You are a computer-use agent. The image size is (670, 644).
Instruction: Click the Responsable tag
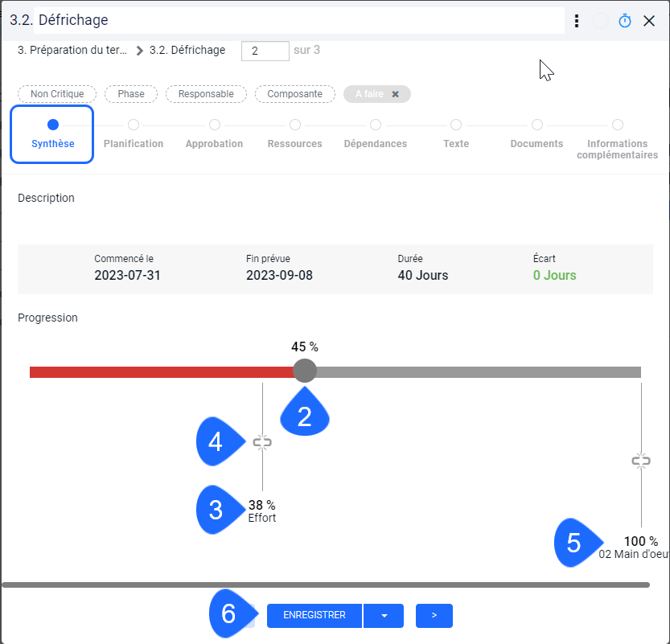tap(206, 94)
